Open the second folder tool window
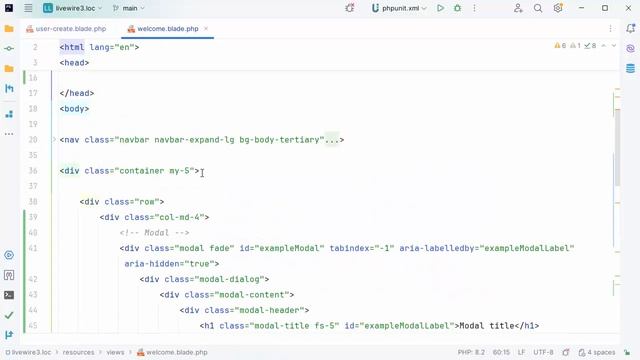Image resolution: width=640 pixels, height=360 pixels. [x=9, y=69]
